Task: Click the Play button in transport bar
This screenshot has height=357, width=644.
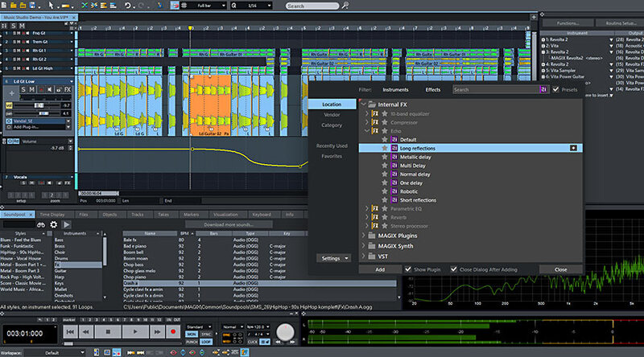Action: tap(136, 331)
